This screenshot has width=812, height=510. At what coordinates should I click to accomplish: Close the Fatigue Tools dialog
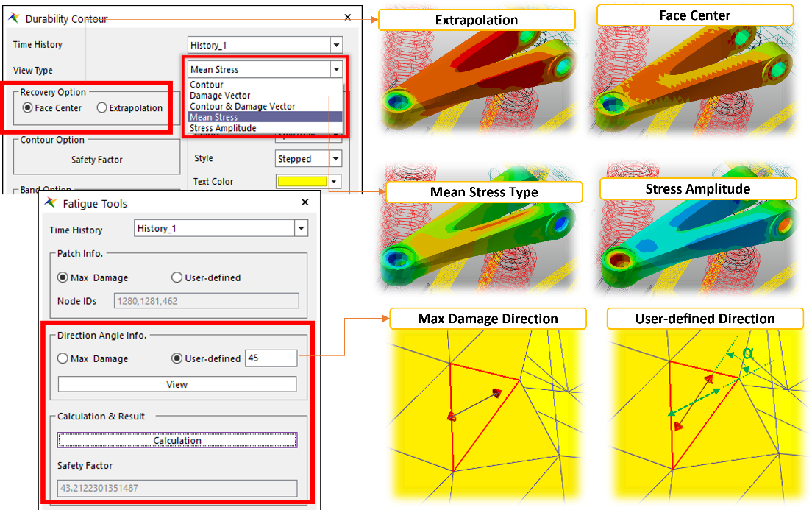(305, 202)
